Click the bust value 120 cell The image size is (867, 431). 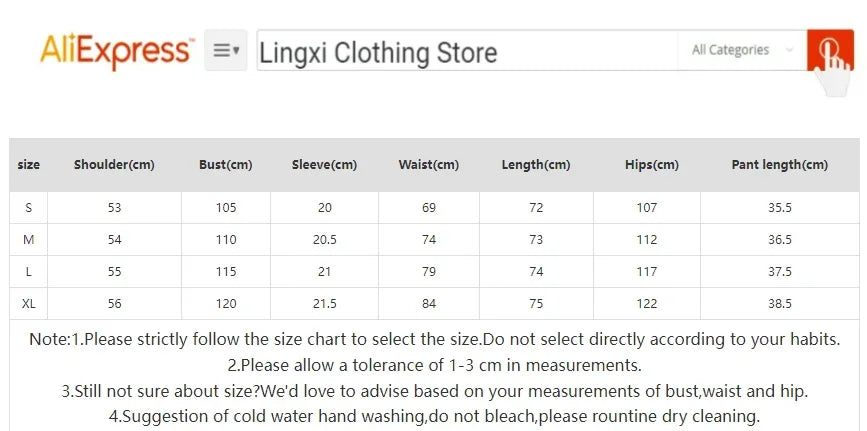[x=225, y=304]
